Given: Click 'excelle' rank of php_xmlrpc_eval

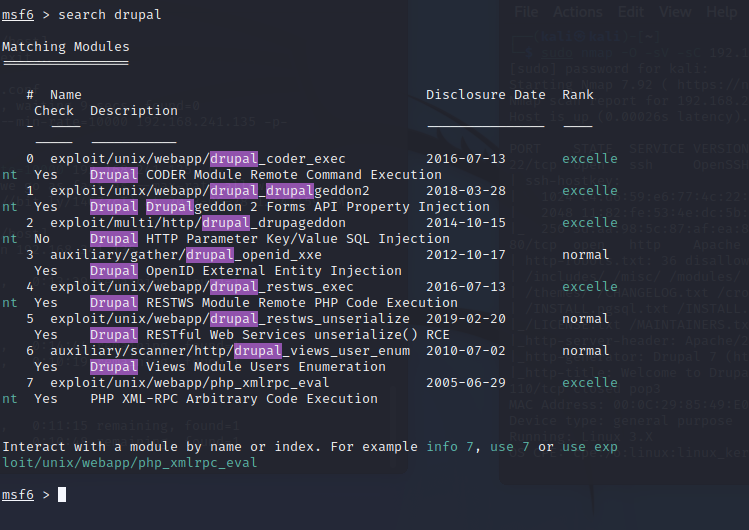Looking at the screenshot, I should pos(589,382).
